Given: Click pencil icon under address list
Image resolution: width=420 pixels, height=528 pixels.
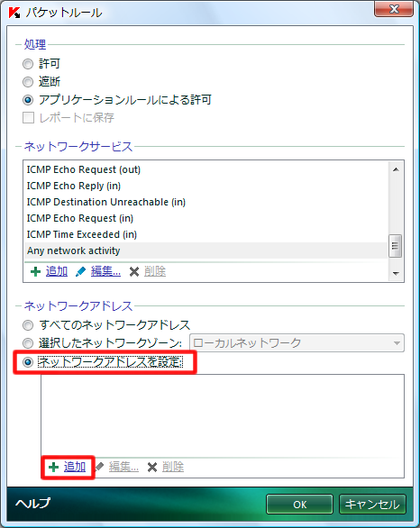Looking at the screenshot, I should [x=99, y=467].
